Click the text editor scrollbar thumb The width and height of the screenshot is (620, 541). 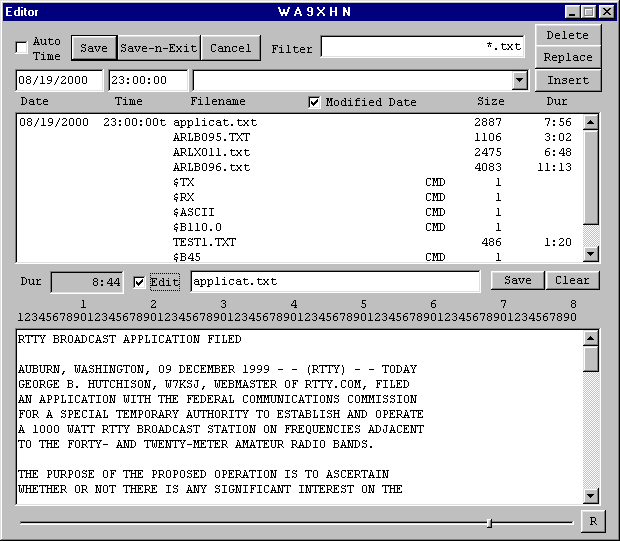point(590,359)
